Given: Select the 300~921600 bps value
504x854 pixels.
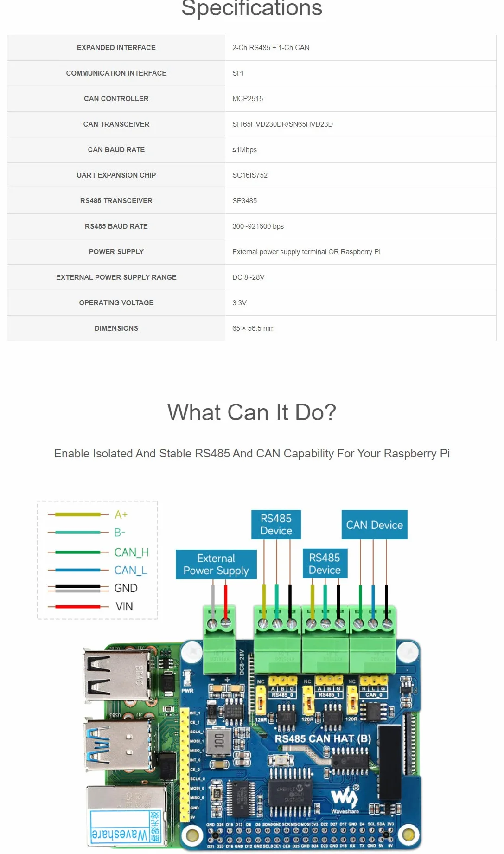Looking at the screenshot, I should coord(258,226).
